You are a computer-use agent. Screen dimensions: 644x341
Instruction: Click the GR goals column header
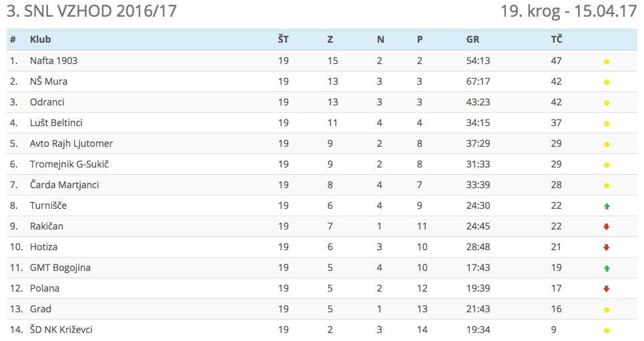pyautogui.click(x=472, y=39)
